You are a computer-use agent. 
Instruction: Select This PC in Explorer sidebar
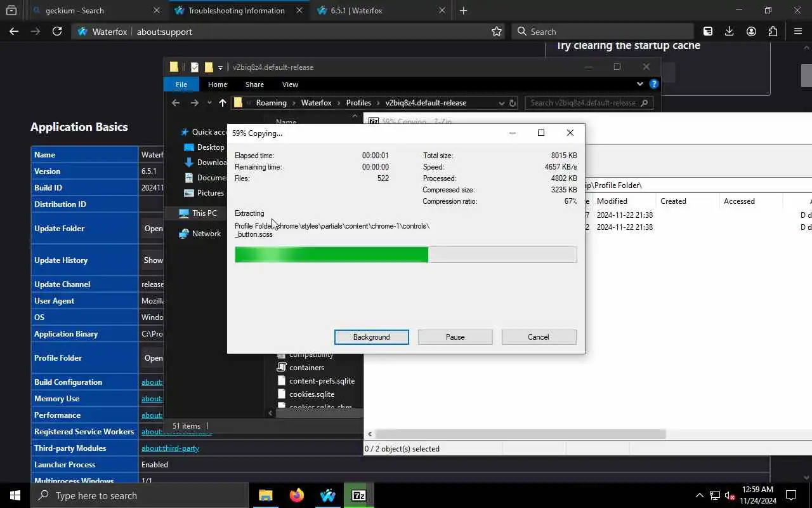click(199, 213)
